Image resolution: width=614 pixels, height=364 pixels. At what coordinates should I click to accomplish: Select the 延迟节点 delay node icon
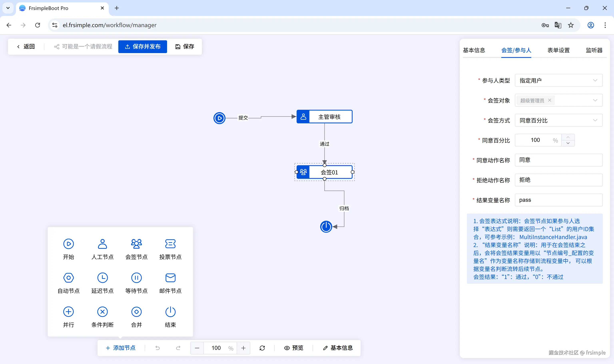102,278
